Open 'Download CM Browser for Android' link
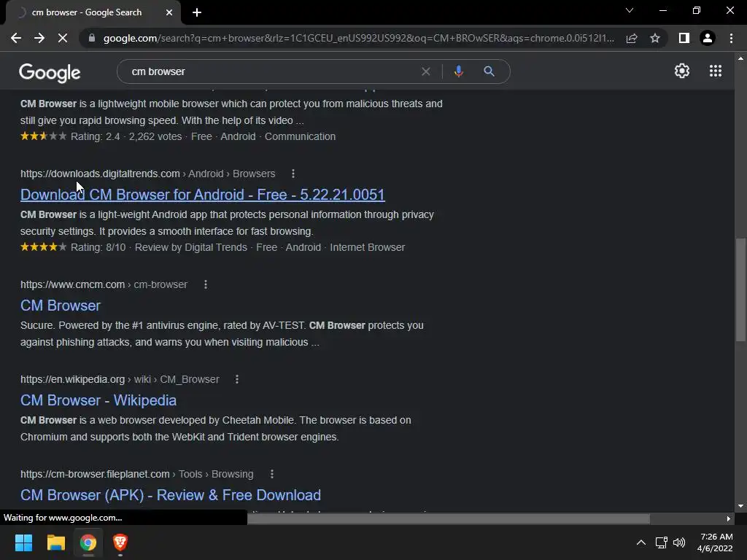The width and height of the screenshot is (747, 560). [203, 195]
